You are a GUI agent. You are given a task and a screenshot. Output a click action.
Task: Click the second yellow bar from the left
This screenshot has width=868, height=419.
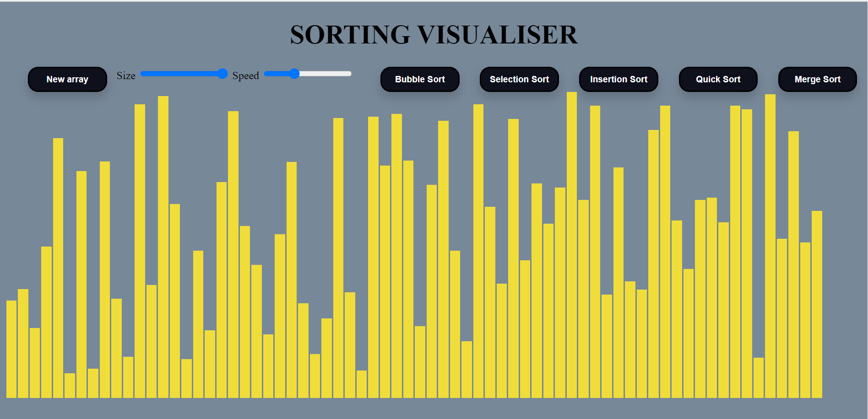tap(23, 343)
